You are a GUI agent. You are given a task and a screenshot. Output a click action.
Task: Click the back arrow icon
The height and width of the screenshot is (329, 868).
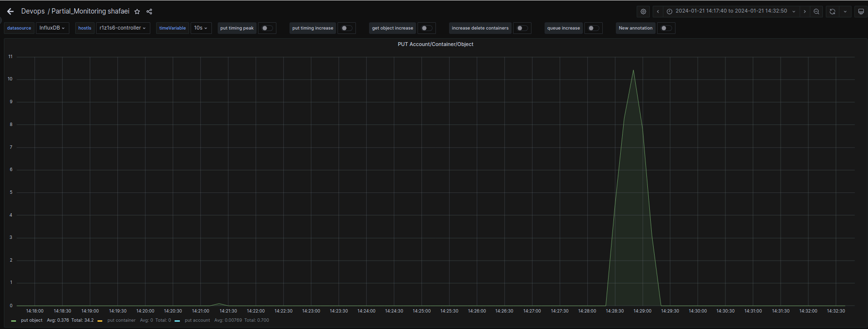point(10,11)
